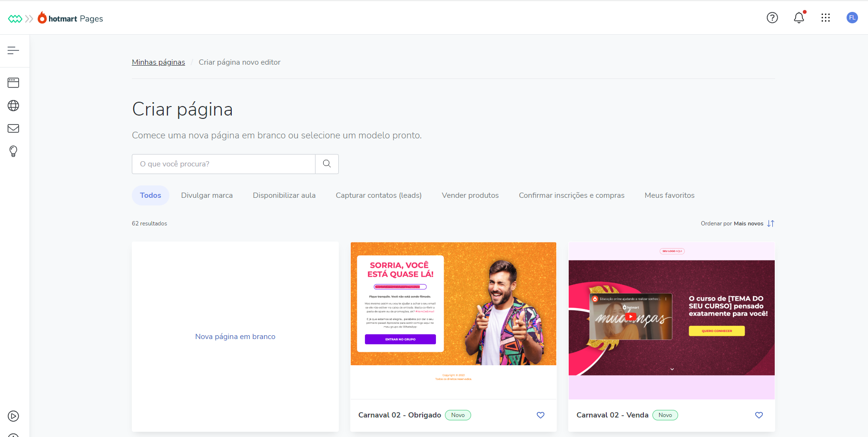
Task: Click the hotmart Pages logo
Action: point(70,18)
